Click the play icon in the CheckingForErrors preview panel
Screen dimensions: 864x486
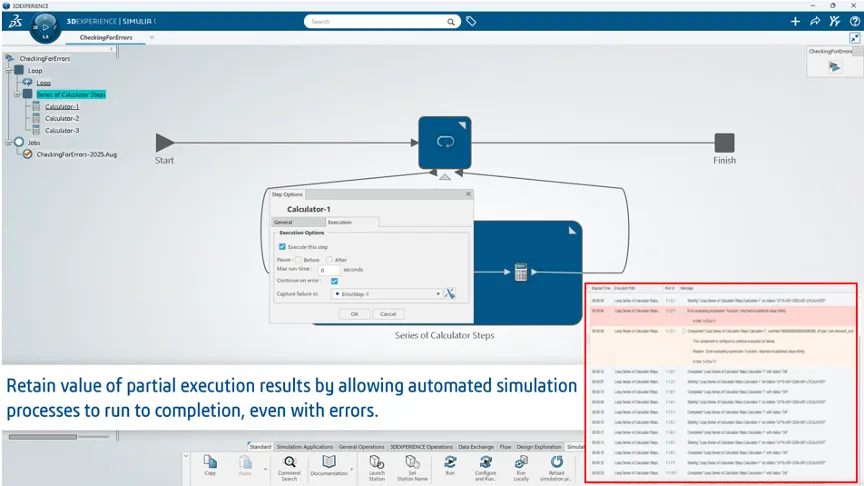pyautogui.click(x=835, y=67)
